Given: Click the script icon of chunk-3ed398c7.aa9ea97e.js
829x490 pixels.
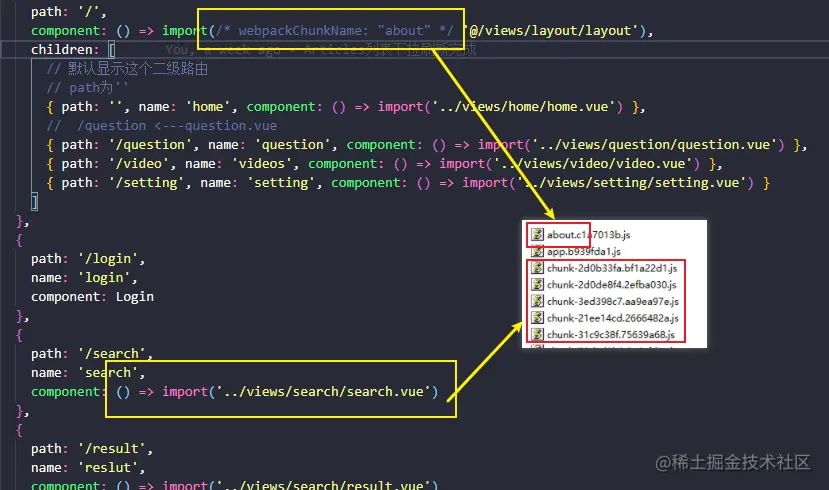Looking at the screenshot, I should [537, 301].
